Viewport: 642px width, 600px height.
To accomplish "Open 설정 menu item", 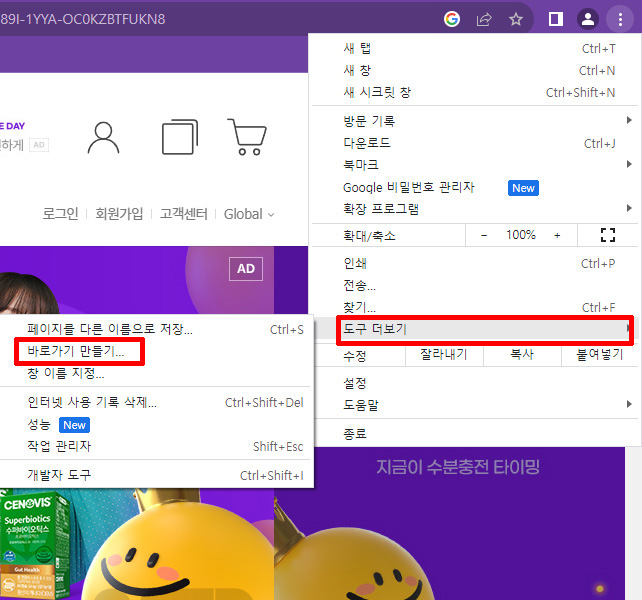I will (475, 383).
